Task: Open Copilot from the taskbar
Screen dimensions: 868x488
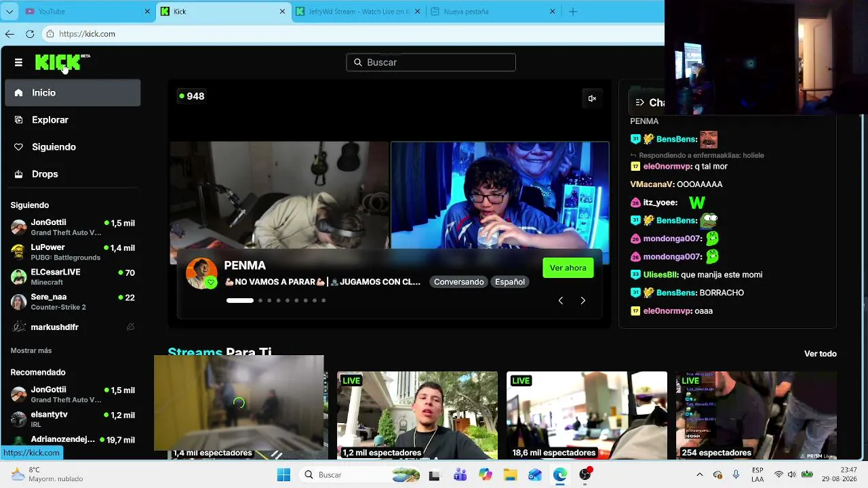Action: point(486,475)
